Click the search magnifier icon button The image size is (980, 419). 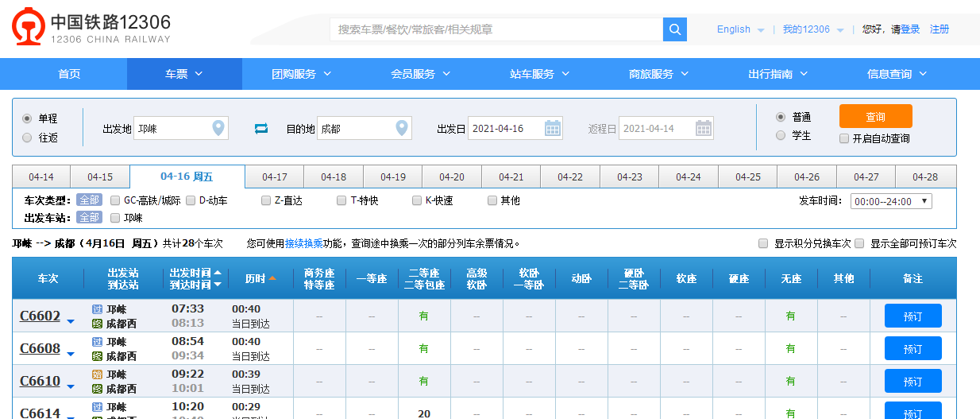[x=674, y=29]
